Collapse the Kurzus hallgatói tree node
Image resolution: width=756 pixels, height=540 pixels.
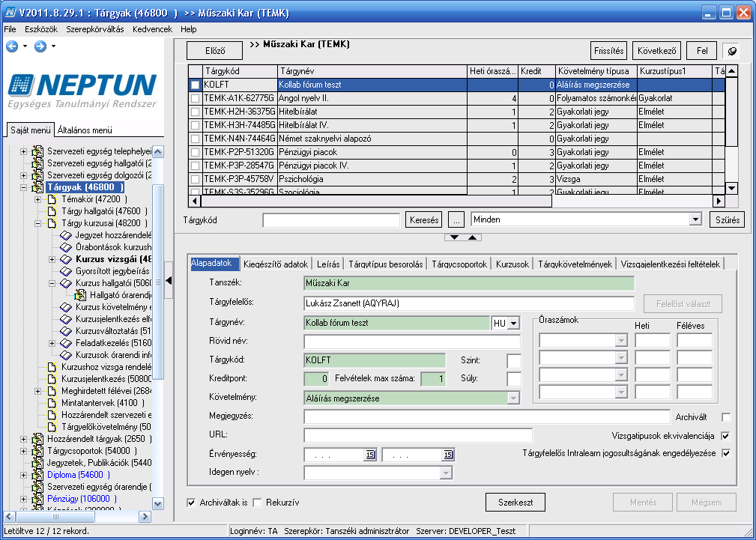[x=52, y=284]
